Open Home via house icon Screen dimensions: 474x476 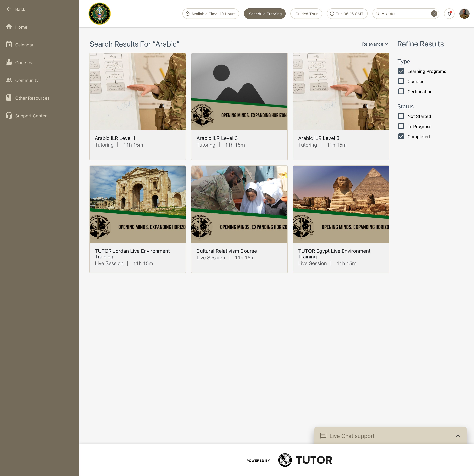(9, 27)
